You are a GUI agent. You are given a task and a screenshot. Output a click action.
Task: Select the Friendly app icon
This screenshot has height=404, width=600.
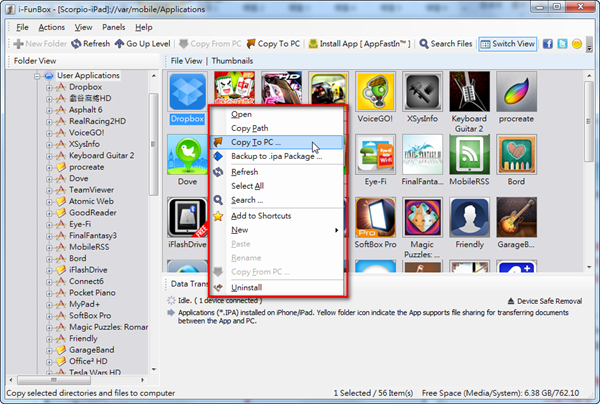[470, 217]
